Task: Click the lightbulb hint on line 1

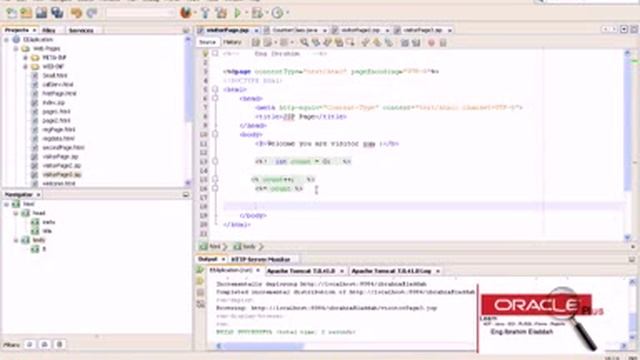Action: point(205,53)
